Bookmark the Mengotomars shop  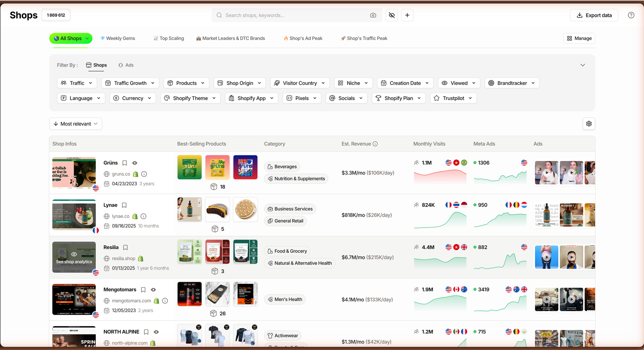click(143, 290)
